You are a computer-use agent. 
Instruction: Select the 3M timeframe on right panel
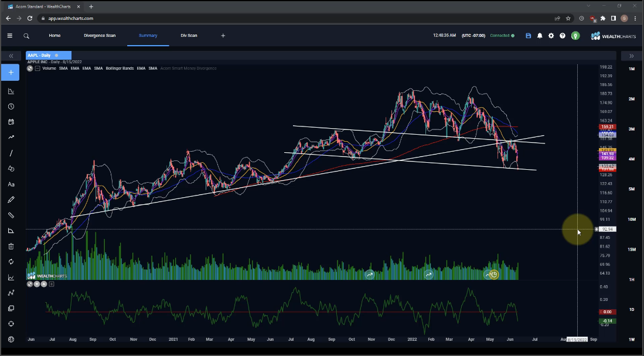(x=632, y=129)
